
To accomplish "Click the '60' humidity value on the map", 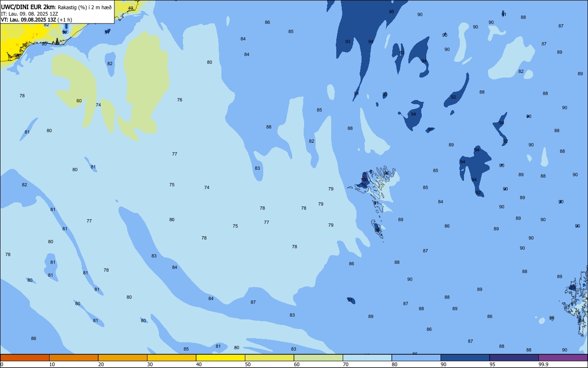I will [79, 101].
